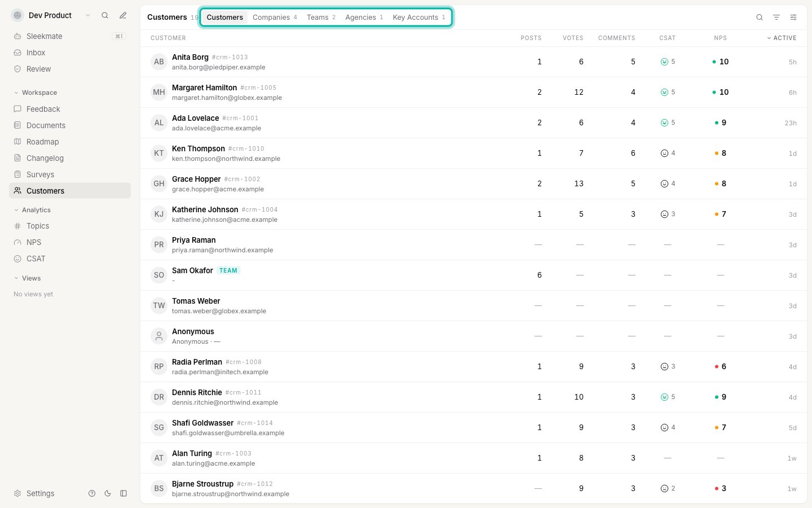Viewport: 812px width, 508px height.
Task: Open the Changelog page
Action: coord(70,158)
